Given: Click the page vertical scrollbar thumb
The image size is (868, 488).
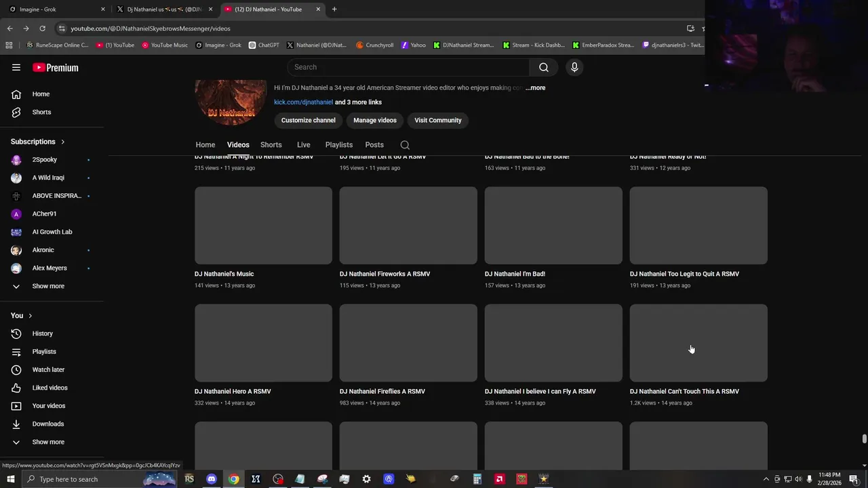Looking at the screenshot, I should tap(865, 439).
